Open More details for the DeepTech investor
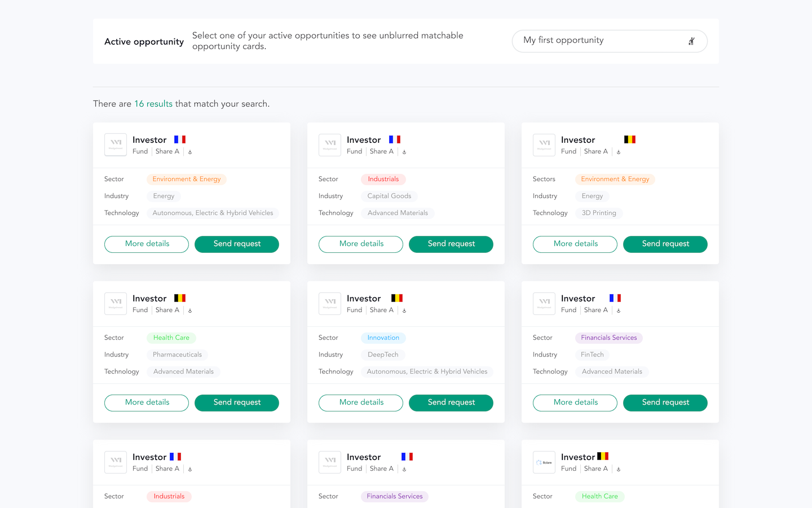Viewport: 812px width, 508px height. (x=361, y=403)
